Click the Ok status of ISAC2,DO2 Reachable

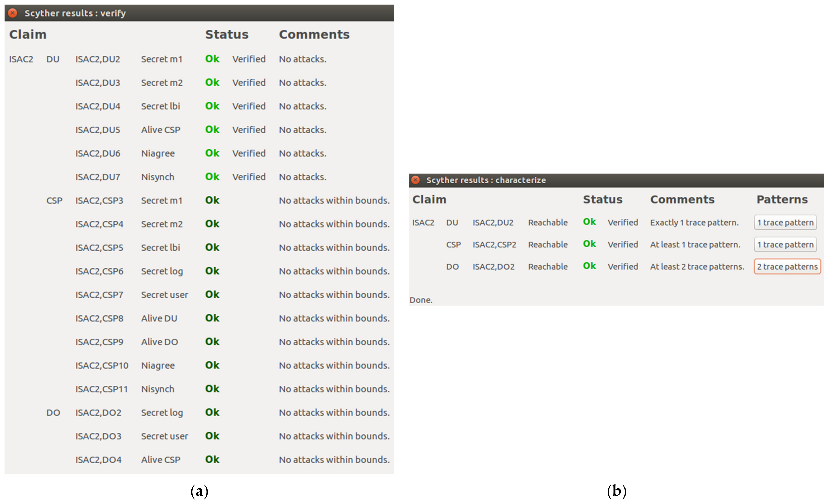click(589, 266)
